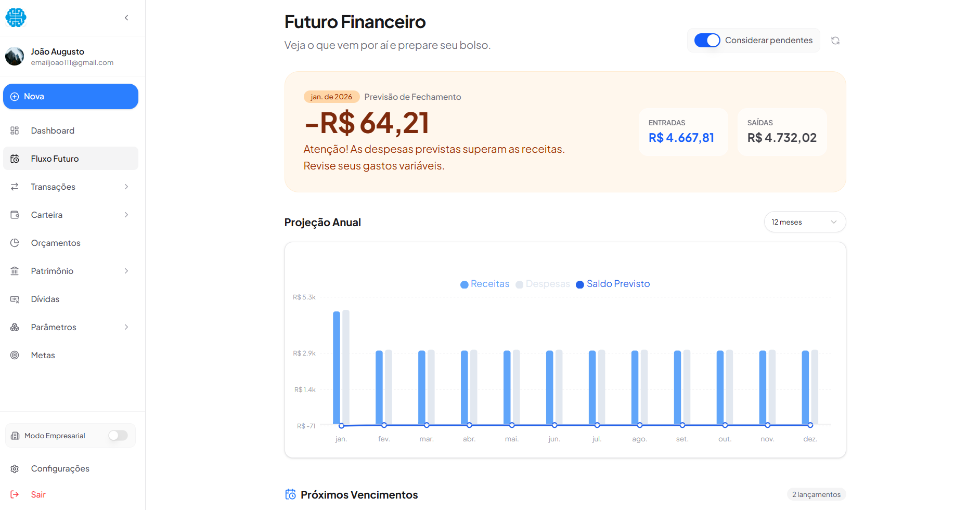Show Despesas bars in the legend

(x=543, y=284)
